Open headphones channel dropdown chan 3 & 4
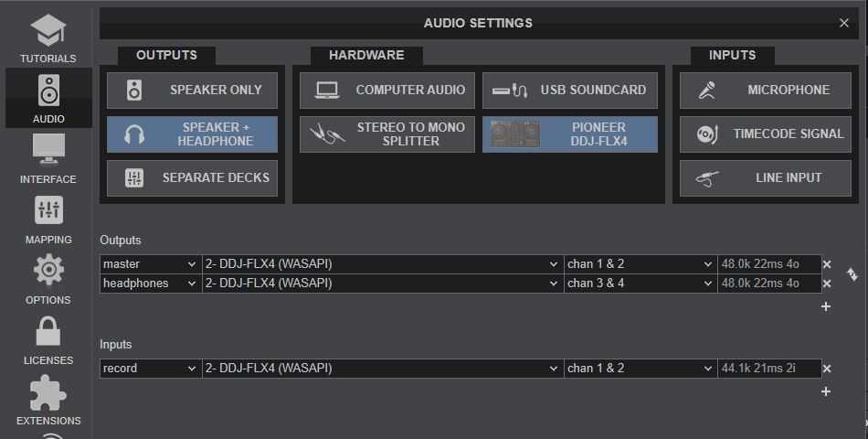Screen dimensions: 868x439 [x=640, y=284]
